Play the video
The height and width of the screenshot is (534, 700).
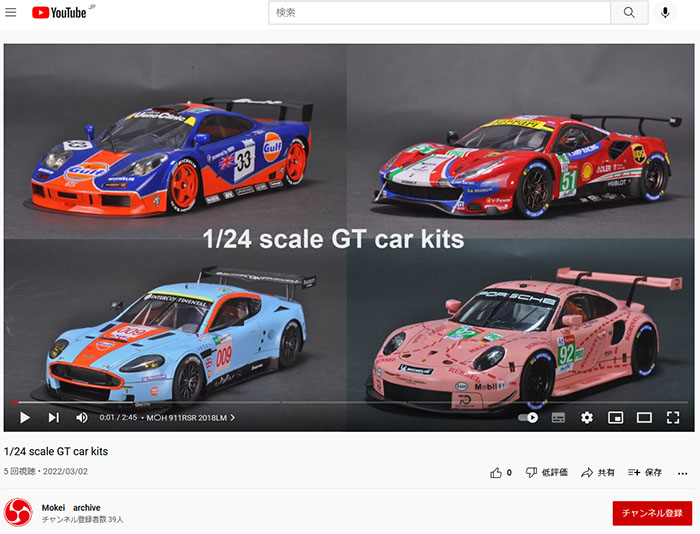(x=25, y=417)
